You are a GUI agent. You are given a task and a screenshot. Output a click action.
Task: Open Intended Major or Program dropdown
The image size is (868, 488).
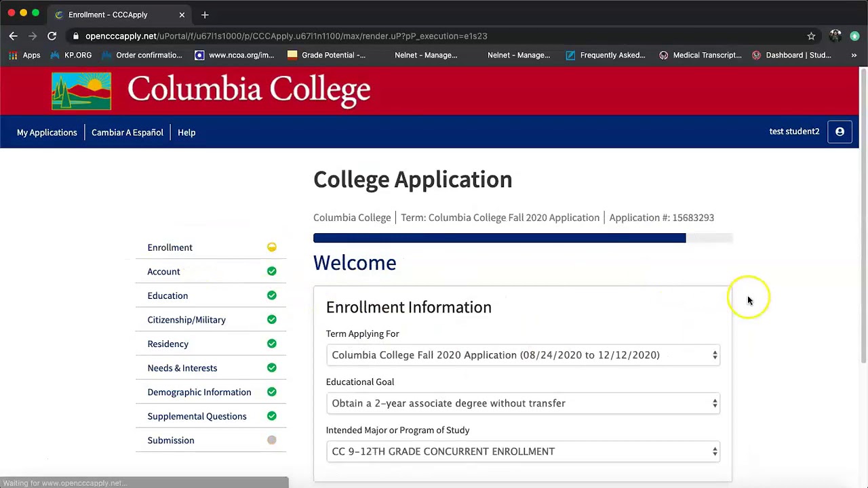tap(522, 451)
